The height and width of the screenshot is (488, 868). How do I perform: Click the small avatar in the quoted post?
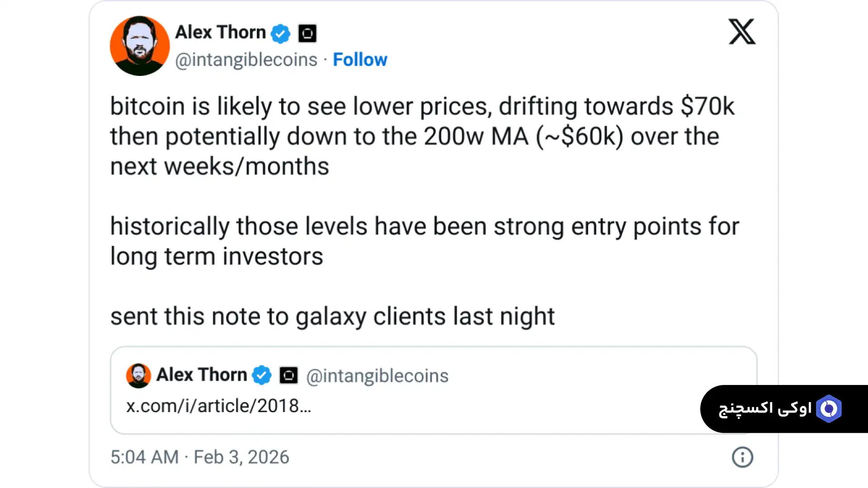(138, 375)
